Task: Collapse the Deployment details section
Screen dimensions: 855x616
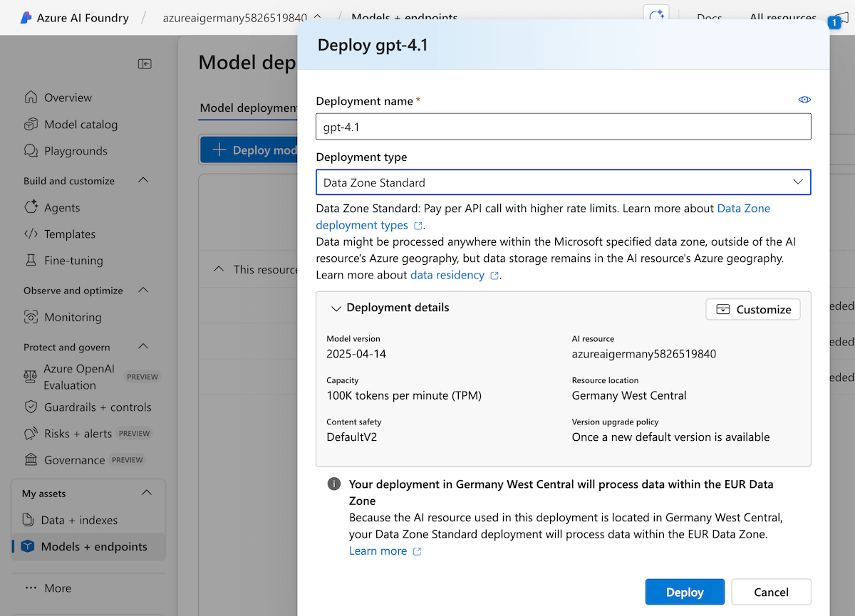Action: point(336,308)
